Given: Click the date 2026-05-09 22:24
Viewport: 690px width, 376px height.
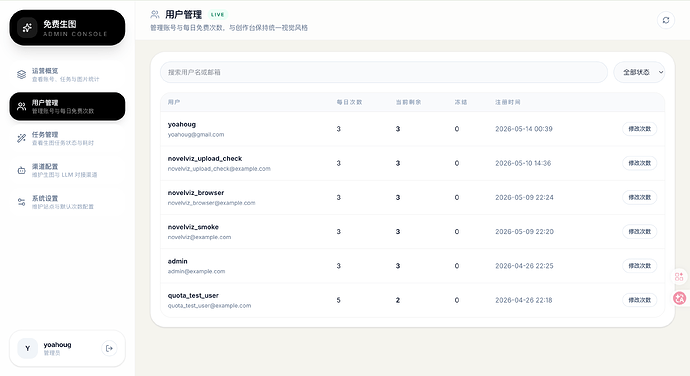Looking at the screenshot, I should 524,198.
